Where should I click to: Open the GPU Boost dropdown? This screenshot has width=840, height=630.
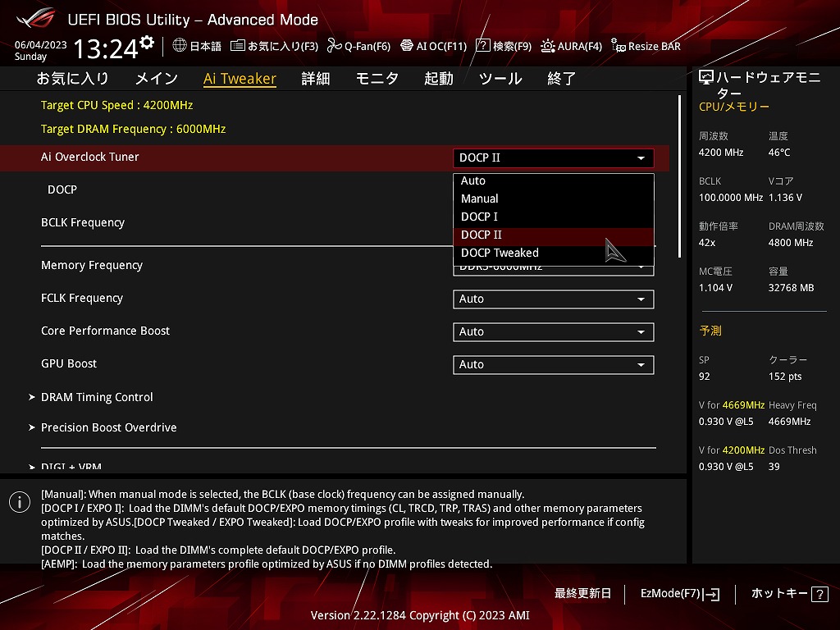(x=553, y=364)
